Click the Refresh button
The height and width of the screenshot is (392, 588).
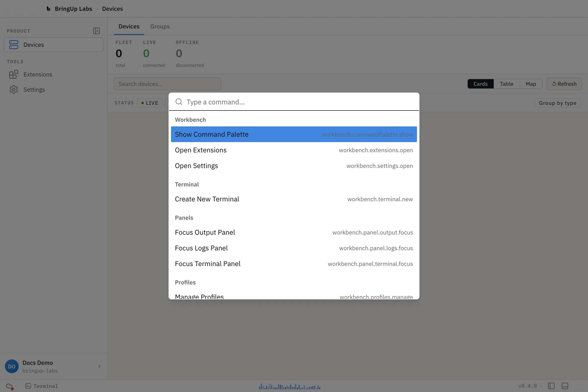564,84
